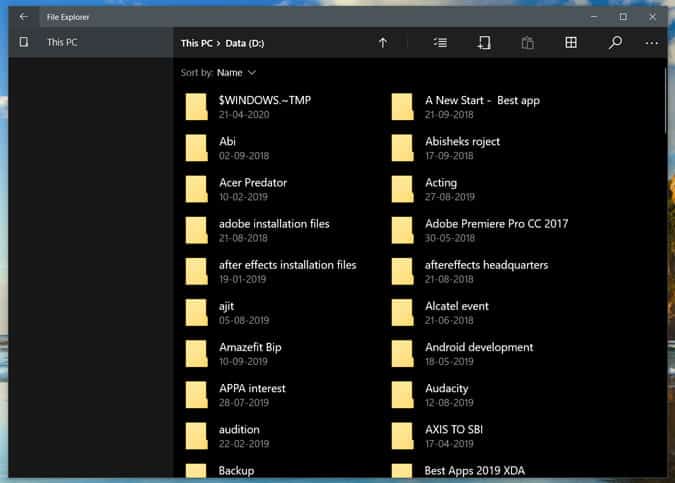Click the 'Adobe Premiere Pro CC 2017' name
The height and width of the screenshot is (483, 675).
tap(496, 224)
